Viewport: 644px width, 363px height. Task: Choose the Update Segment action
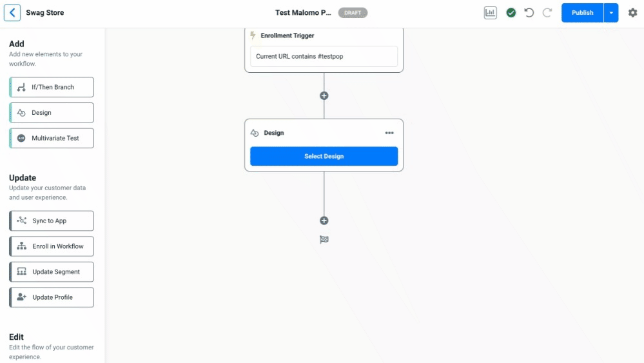pos(52,272)
